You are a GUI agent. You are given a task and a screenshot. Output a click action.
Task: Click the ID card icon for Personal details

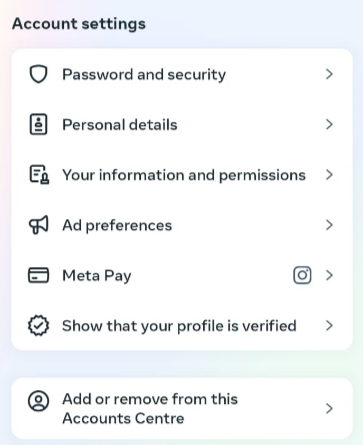tap(38, 124)
